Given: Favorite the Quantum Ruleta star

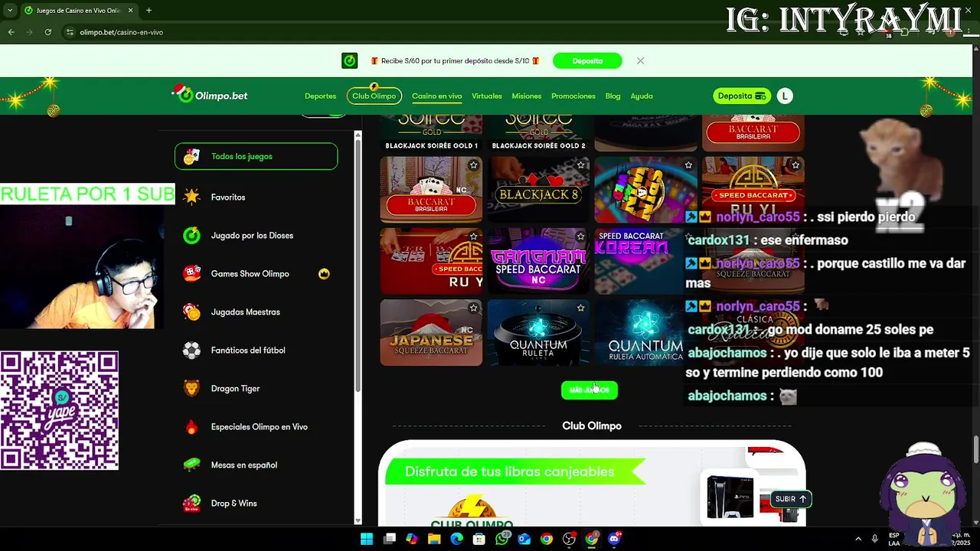Looking at the screenshot, I should (x=580, y=308).
